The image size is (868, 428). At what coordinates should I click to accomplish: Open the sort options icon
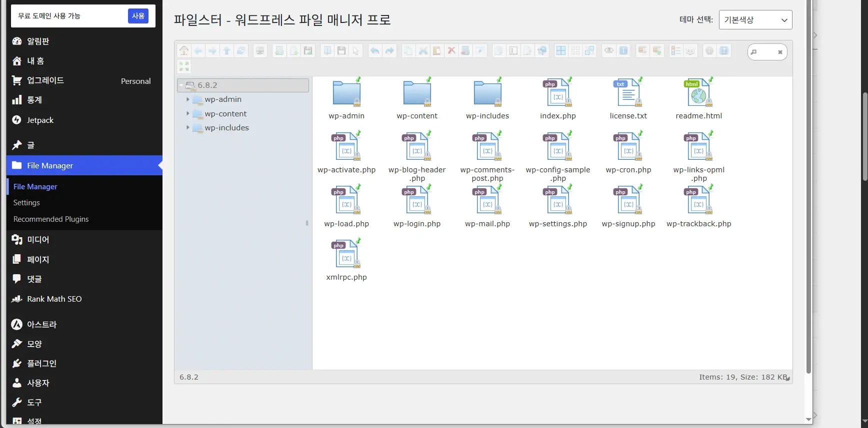coord(690,50)
